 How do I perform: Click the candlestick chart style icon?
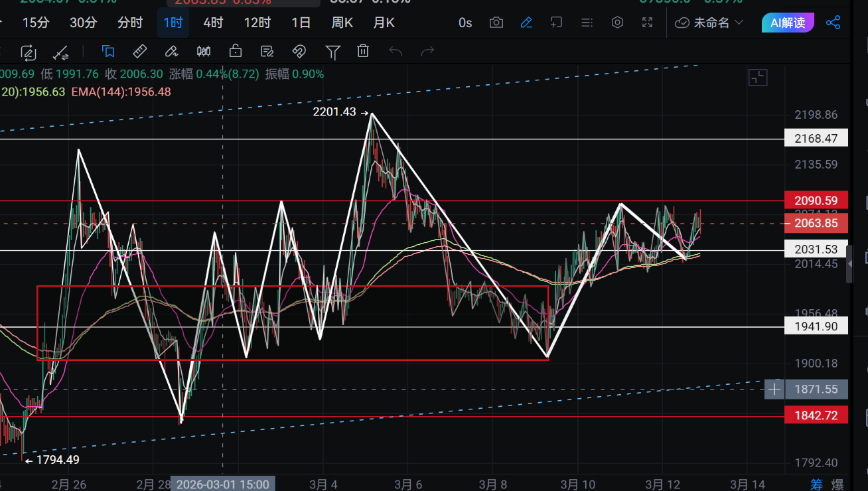point(203,51)
